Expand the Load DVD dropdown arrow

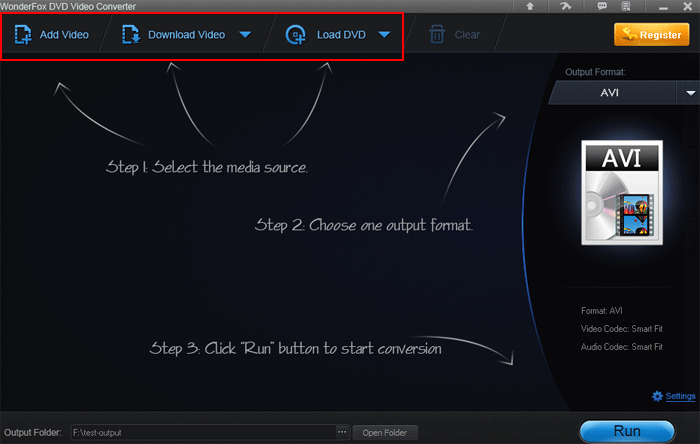[x=384, y=34]
